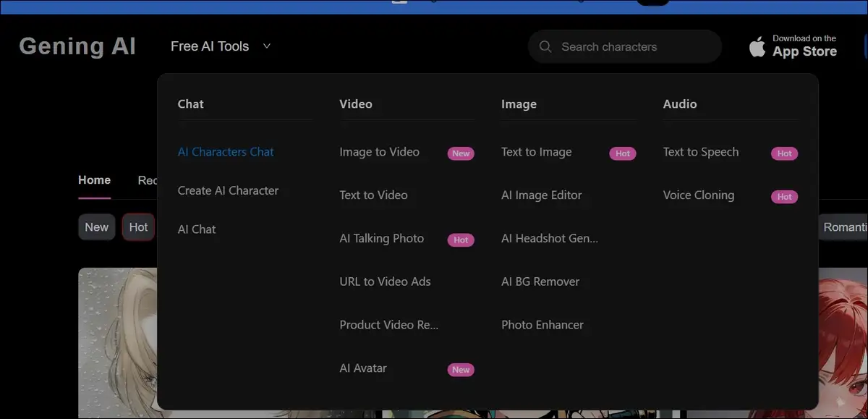The width and height of the screenshot is (868, 419).
Task: Open AI Characters Chat
Action: point(226,152)
